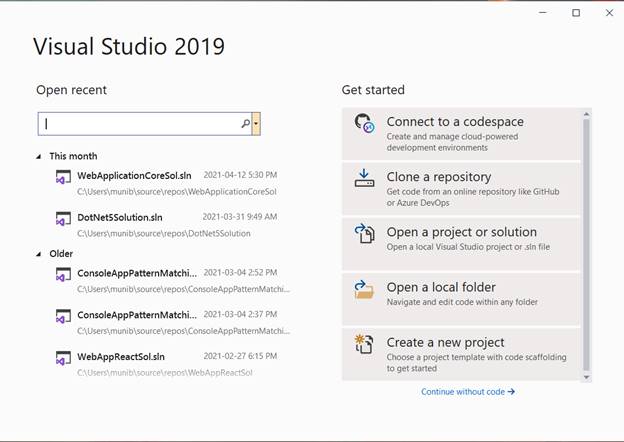Collapse the This month group
The image size is (624, 442).
(x=39, y=156)
